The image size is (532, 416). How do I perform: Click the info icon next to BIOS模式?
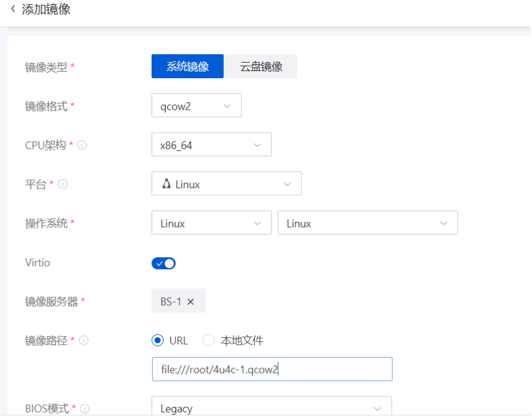[85, 409]
